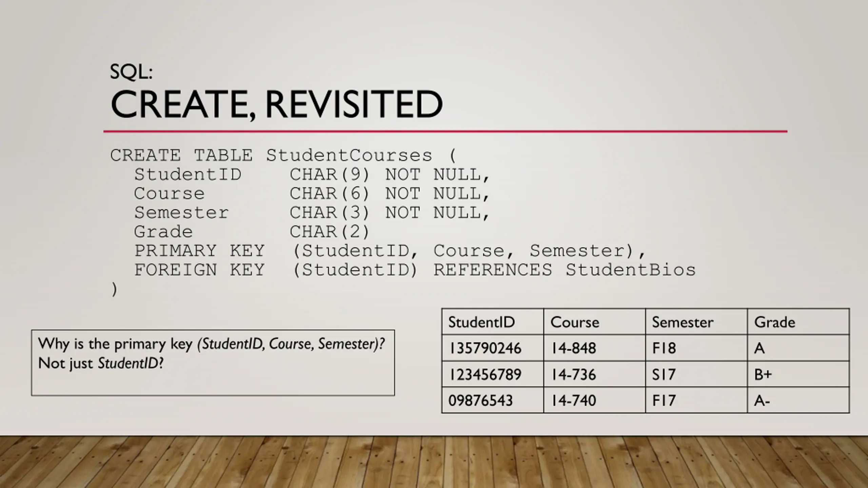Click the Grade CHAR(2) code line
This screenshot has width=868, height=488.
click(x=252, y=232)
